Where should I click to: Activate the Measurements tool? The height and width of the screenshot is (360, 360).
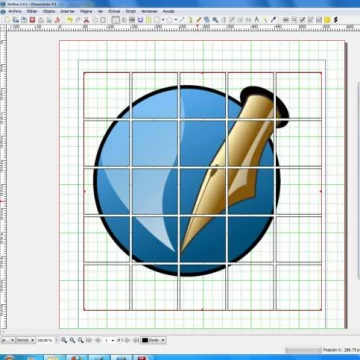coord(257,20)
